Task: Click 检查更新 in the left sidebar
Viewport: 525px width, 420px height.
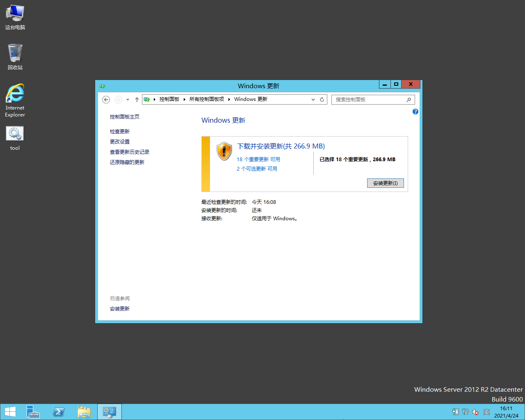Action: point(120,132)
